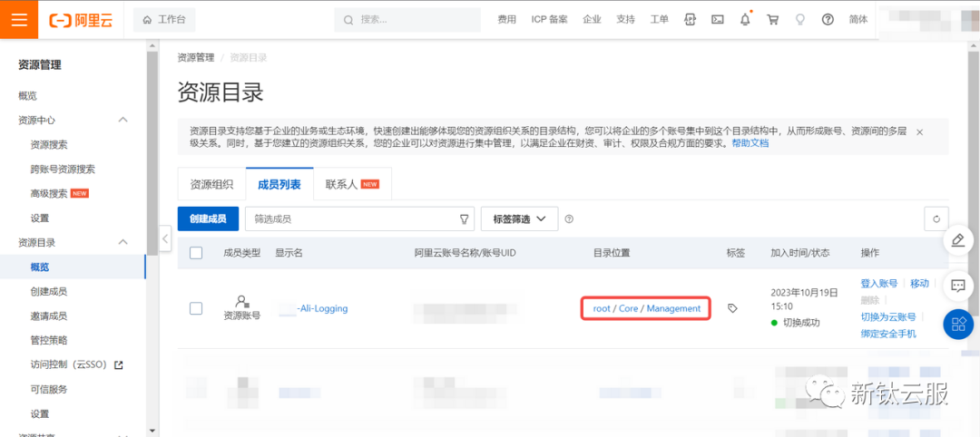Open the floating chat message icon
Screen dimensions: 980x437
coord(958,286)
